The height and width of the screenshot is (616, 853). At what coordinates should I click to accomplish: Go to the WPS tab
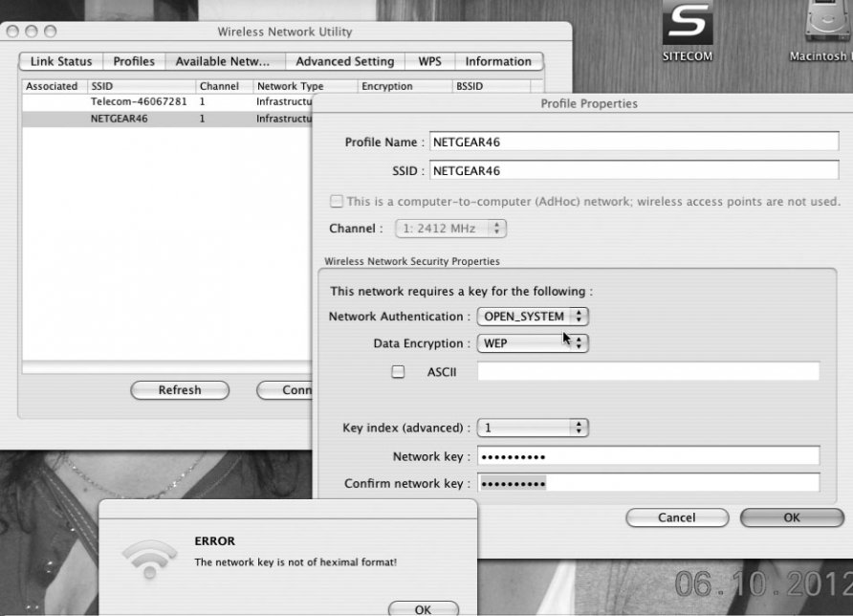(429, 61)
